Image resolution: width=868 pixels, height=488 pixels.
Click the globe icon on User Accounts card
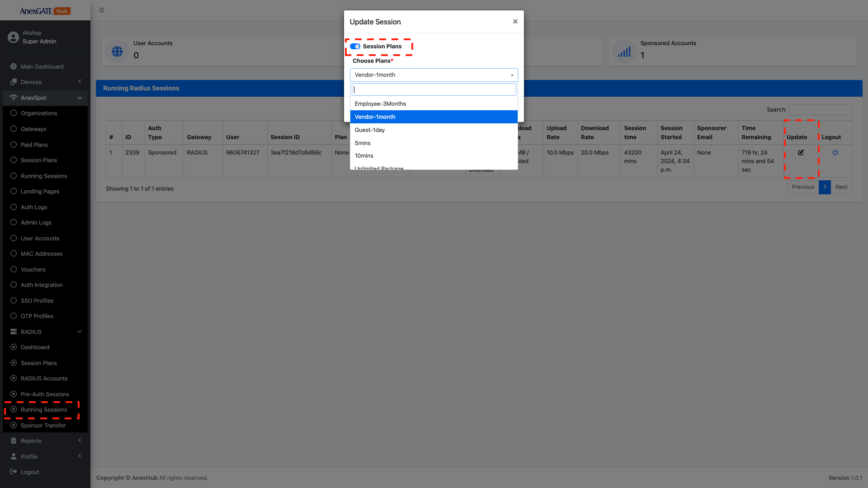pos(117,52)
